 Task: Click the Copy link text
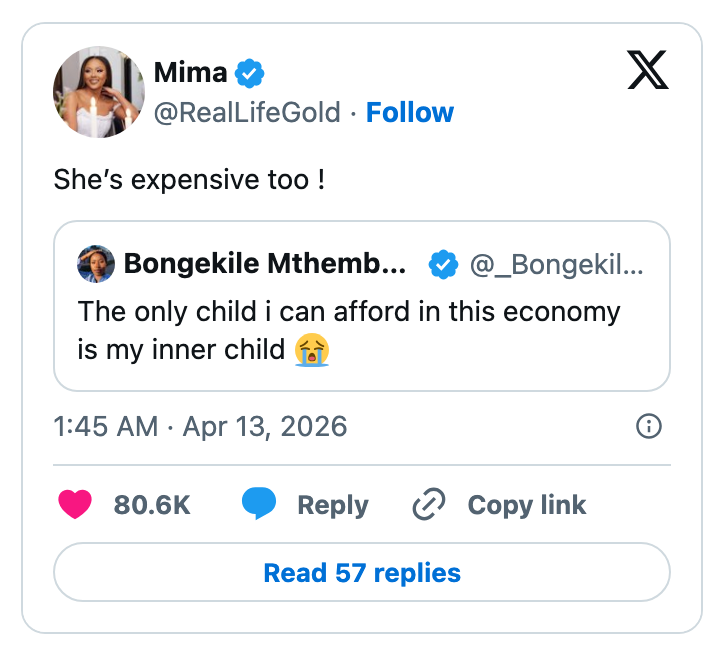(x=527, y=505)
